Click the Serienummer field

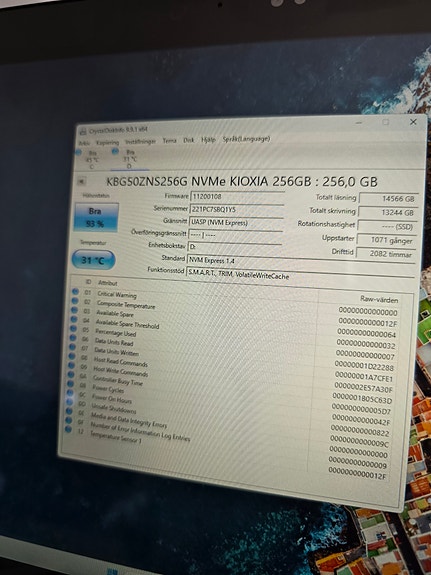(237, 209)
